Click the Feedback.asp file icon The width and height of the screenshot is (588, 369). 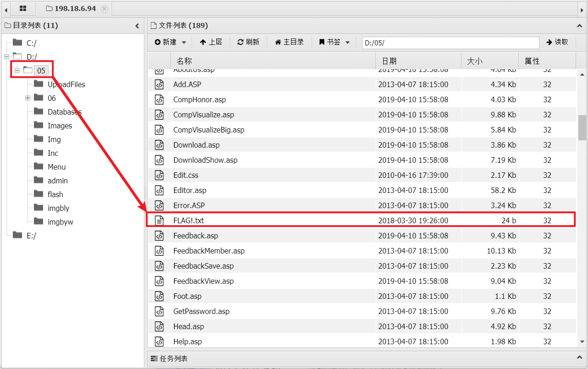coord(159,236)
